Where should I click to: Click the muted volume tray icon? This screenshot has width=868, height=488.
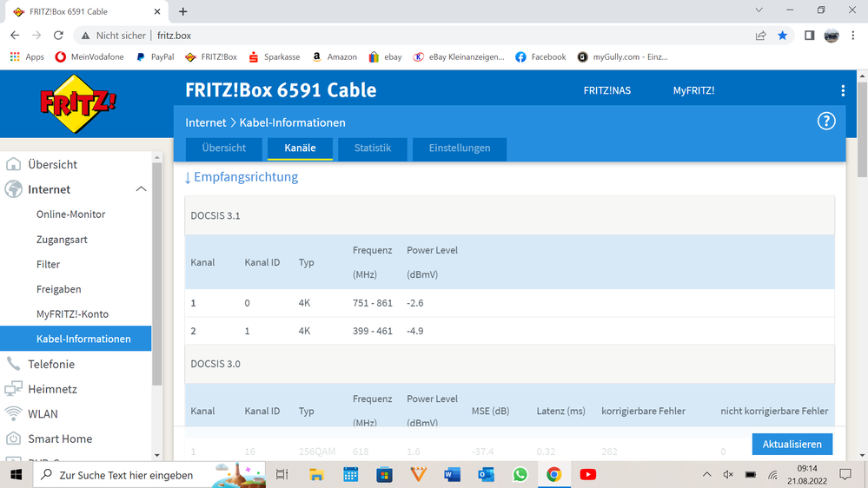(728, 475)
